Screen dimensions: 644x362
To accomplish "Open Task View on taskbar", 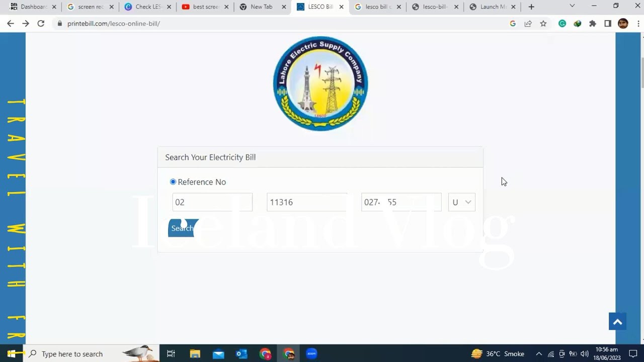I will [x=171, y=353].
